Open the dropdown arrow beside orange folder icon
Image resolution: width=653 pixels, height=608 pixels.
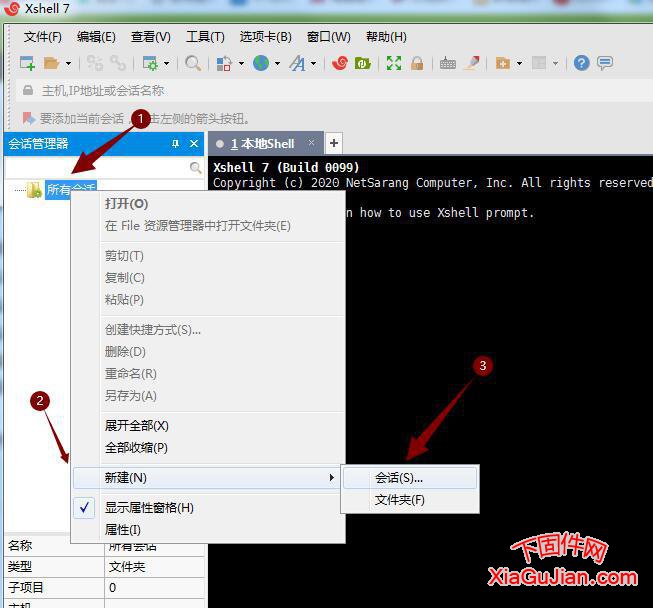coord(519,64)
